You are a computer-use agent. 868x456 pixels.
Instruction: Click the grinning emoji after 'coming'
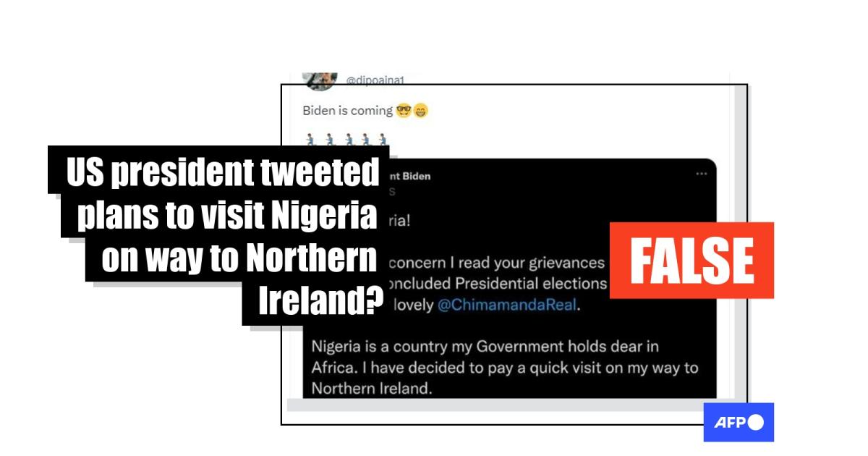click(x=420, y=111)
